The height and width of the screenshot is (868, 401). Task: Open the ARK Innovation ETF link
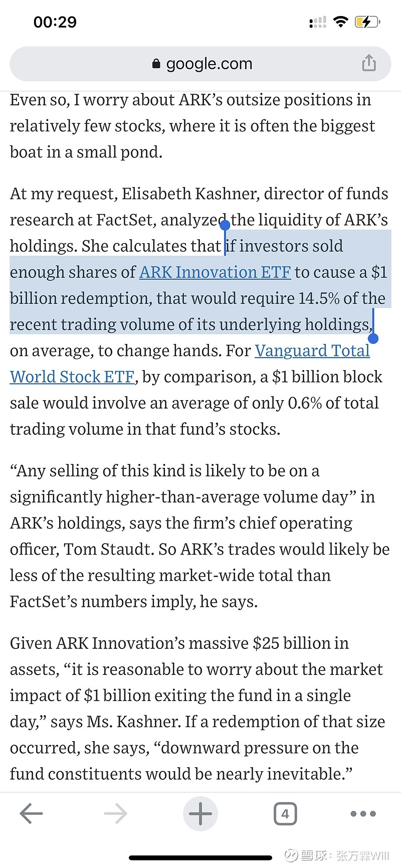(x=215, y=272)
